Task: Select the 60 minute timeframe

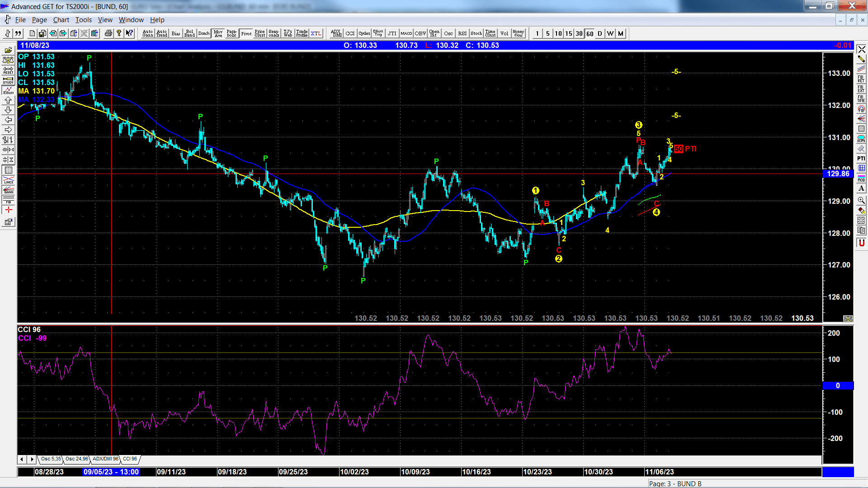Action: (590, 33)
